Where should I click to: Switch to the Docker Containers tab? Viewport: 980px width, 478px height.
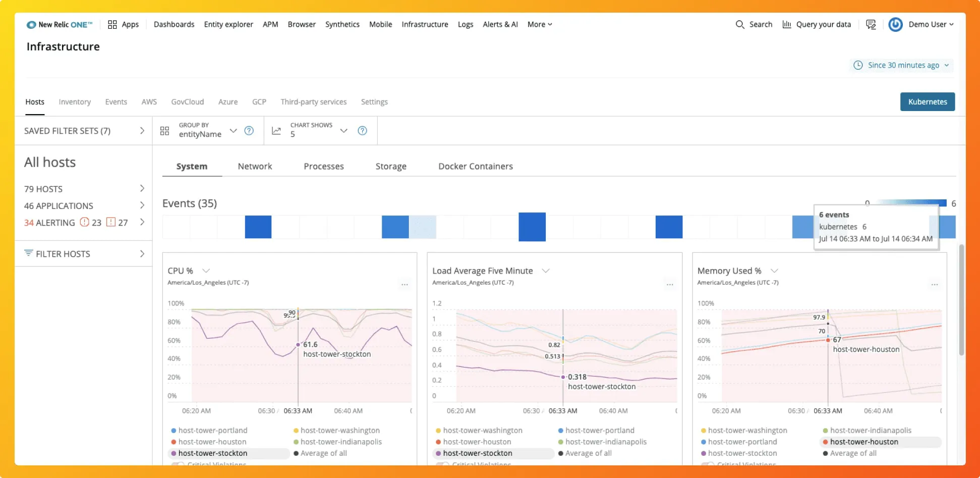[x=475, y=166]
